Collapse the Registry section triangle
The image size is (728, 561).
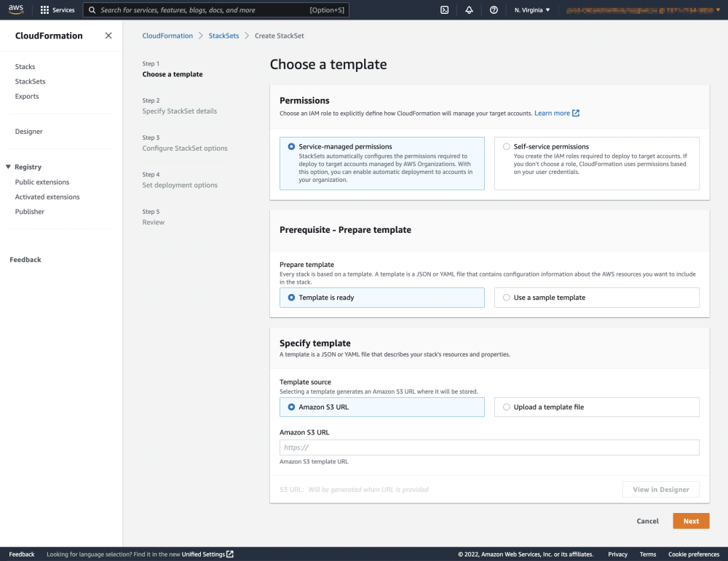click(x=8, y=167)
